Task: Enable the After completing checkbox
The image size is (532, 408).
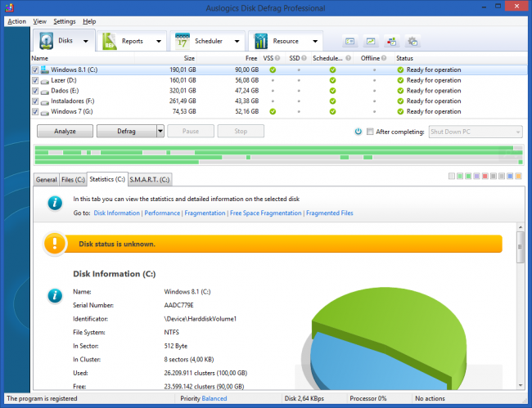Action: pos(371,131)
